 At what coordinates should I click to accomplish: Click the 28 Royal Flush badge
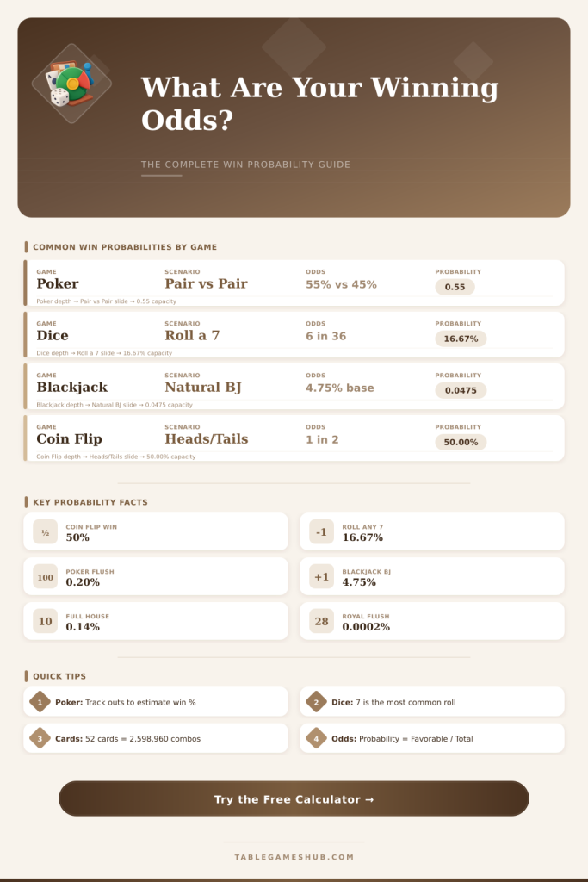coord(321,621)
